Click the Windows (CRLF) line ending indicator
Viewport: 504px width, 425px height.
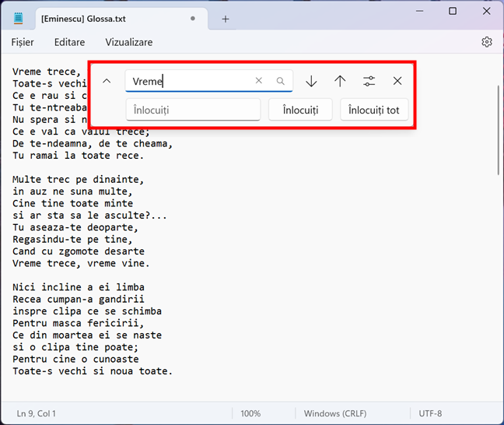335,413
